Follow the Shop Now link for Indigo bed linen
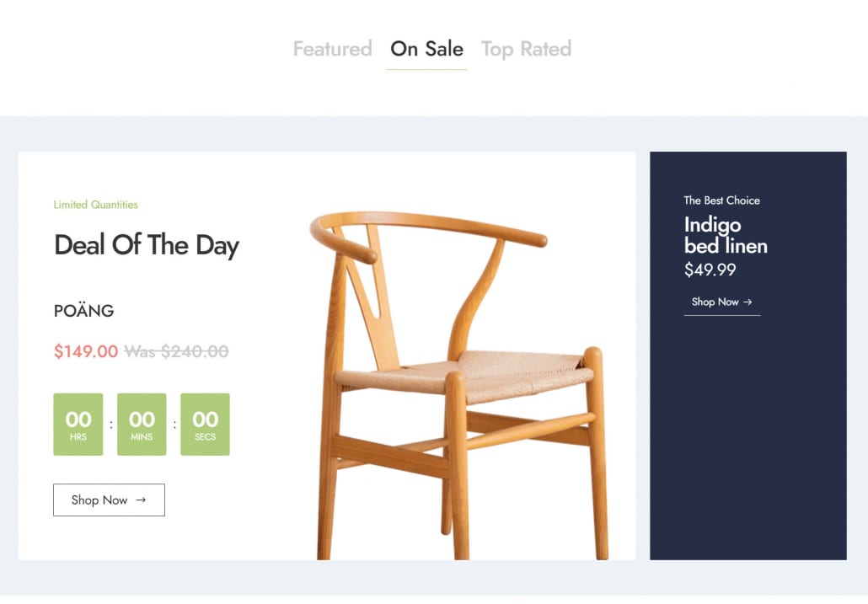This screenshot has width=868, height=604. coord(715,302)
